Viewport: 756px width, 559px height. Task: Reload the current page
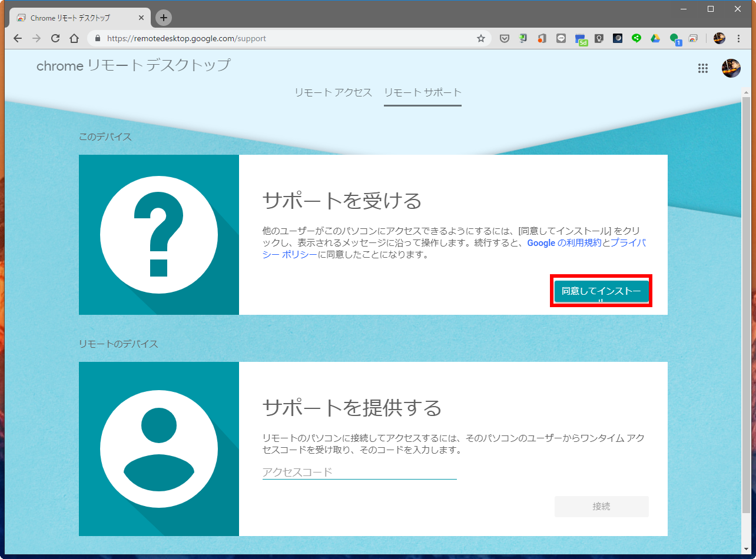(55, 38)
